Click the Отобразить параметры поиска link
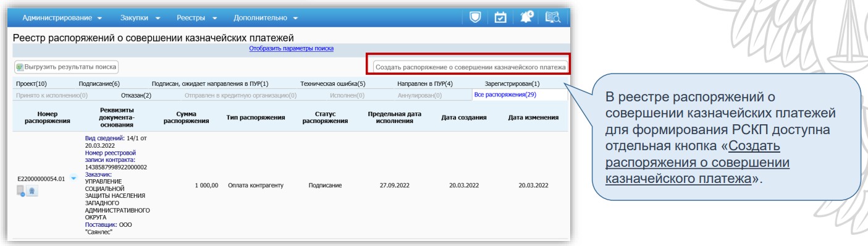 (291, 49)
